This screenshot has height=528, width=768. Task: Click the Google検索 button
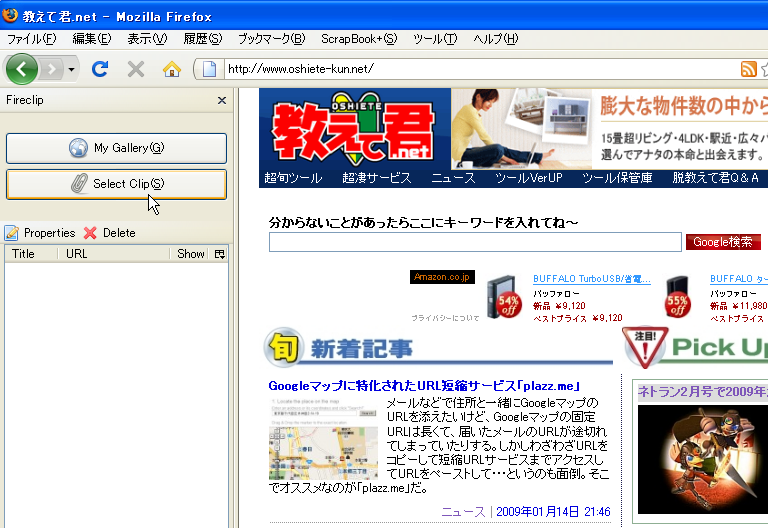pos(723,242)
